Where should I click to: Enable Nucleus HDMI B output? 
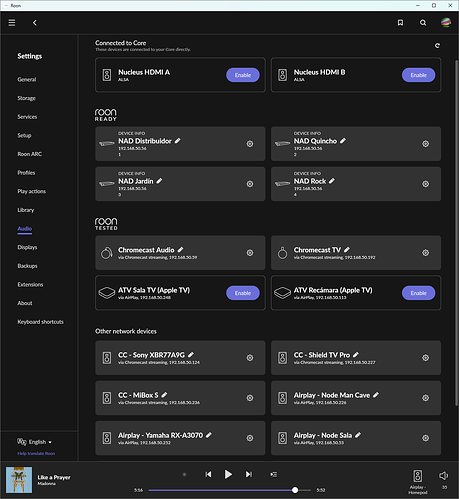point(419,75)
